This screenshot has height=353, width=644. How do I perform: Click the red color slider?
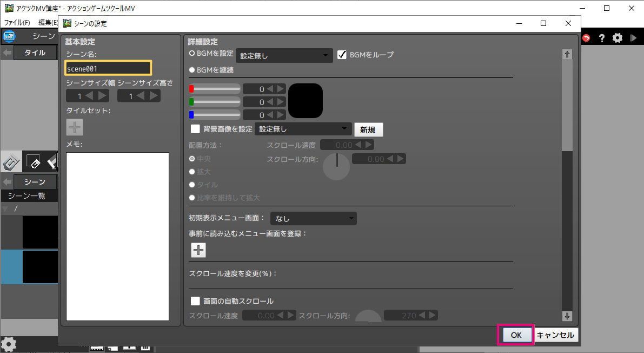pyautogui.click(x=214, y=89)
